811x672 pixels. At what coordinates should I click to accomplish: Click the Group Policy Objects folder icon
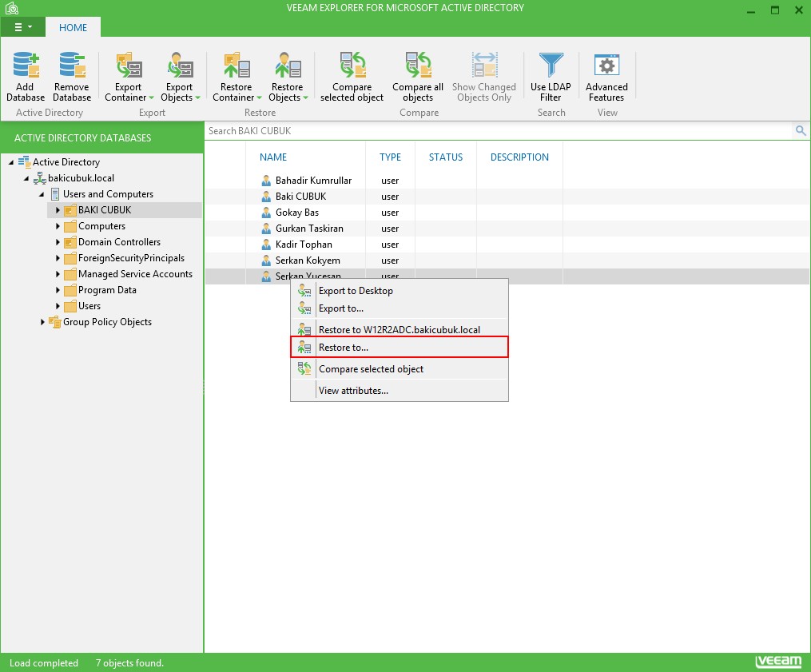coord(55,322)
